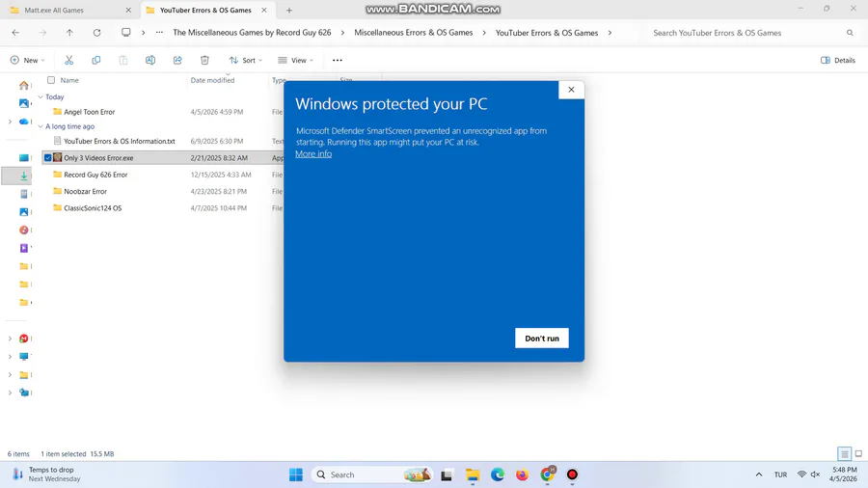Refresh the folder view
The width and height of the screenshot is (868, 488).
tap(96, 33)
